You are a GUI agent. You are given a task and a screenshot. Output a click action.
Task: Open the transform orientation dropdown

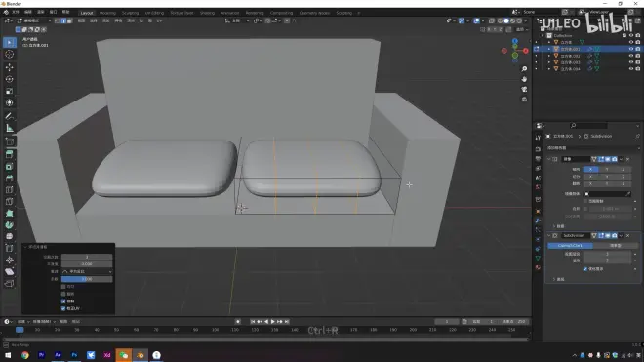tap(237, 20)
